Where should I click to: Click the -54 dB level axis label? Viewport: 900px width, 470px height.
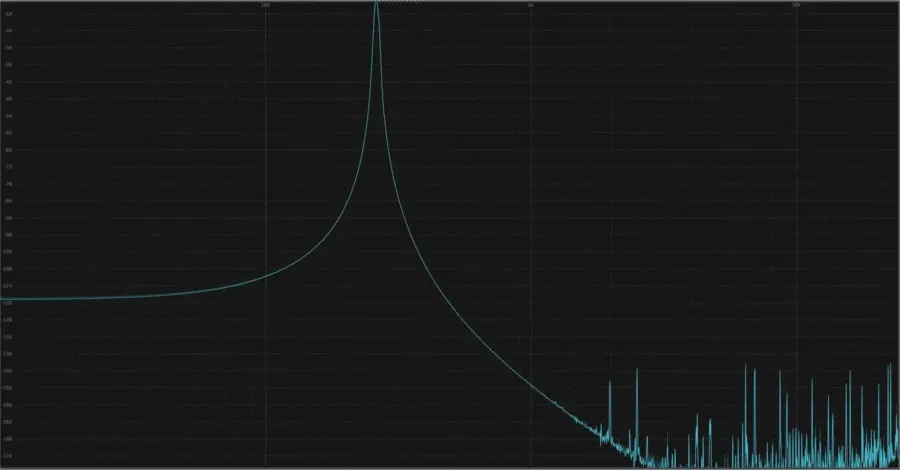(x=9, y=116)
